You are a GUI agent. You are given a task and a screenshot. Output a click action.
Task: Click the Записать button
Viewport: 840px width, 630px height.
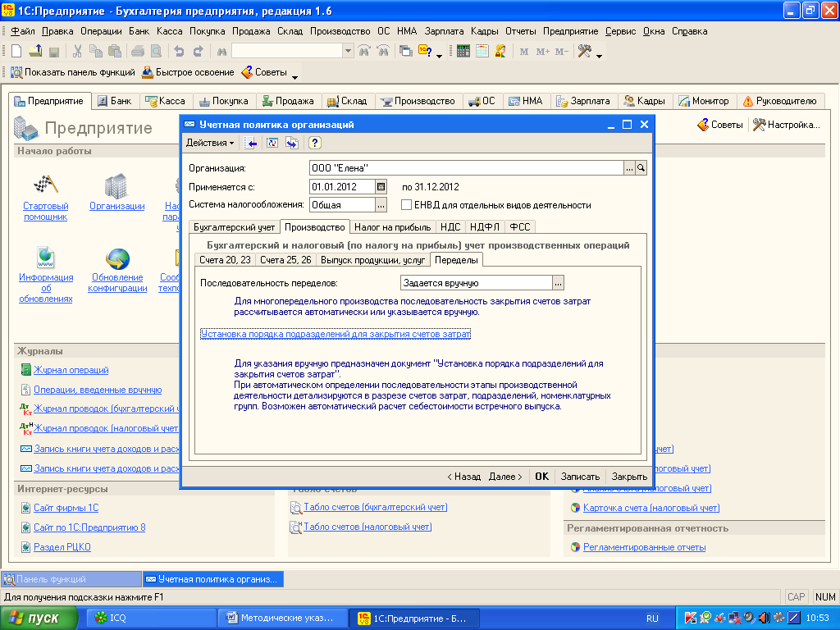pyautogui.click(x=580, y=477)
